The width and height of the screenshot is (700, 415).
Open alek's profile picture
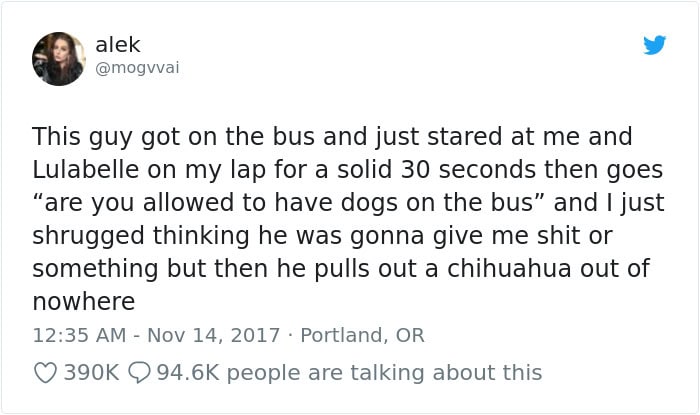point(59,58)
